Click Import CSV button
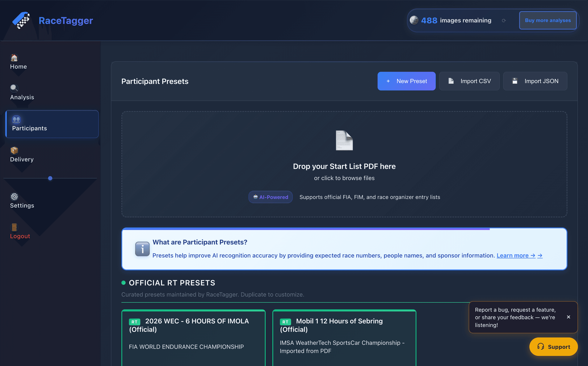This screenshot has height=366, width=588. point(469,81)
